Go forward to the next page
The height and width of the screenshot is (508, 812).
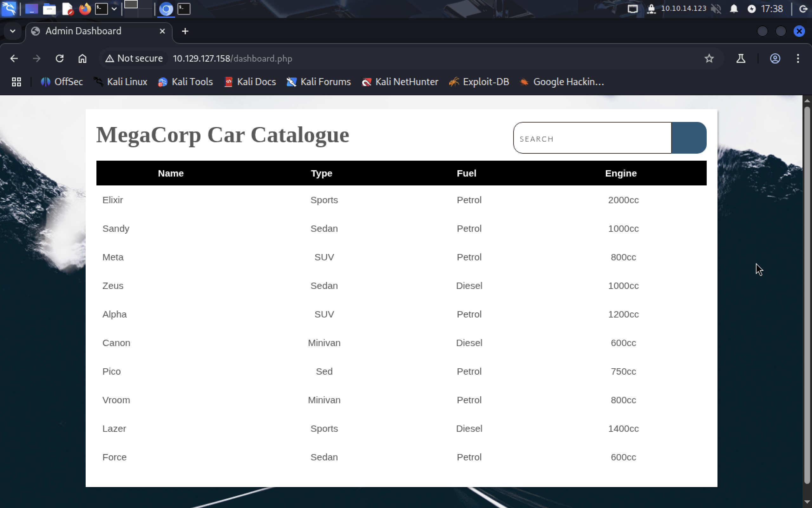36,58
